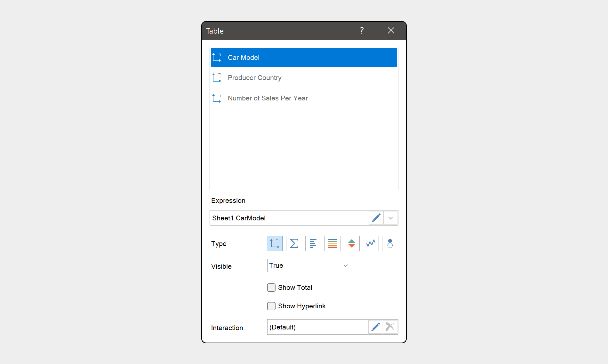This screenshot has height=364, width=608.
Task: Select the Dimension column type icon
Action: pyautogui.click(x=275, y=243)
